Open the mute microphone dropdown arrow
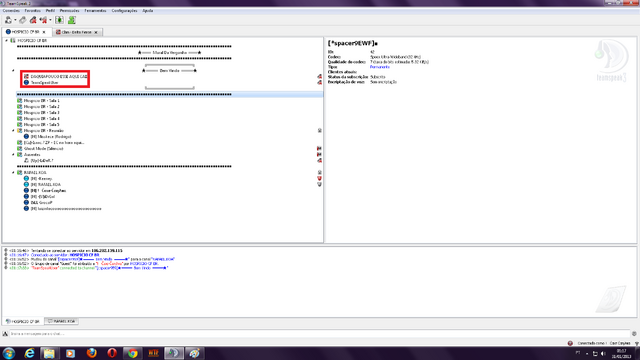The image size is (640, 360). pyautogui.click(x=51, y=20)
